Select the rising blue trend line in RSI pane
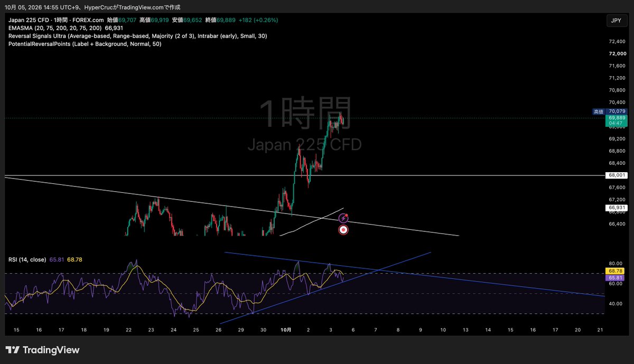The height and width of the screenshot is (364, 634). coord(325,287)
